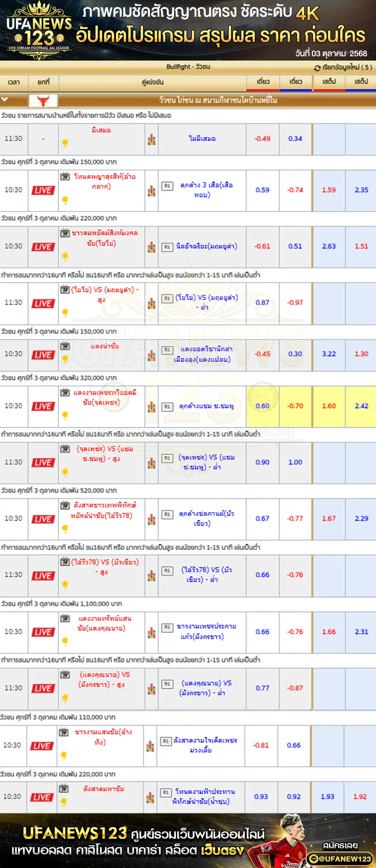The width and height of the screenshot is (376, 868).
Task: Open the stats chart icon in the 'มีเสมอ' row
Action: tap(151, 140)
